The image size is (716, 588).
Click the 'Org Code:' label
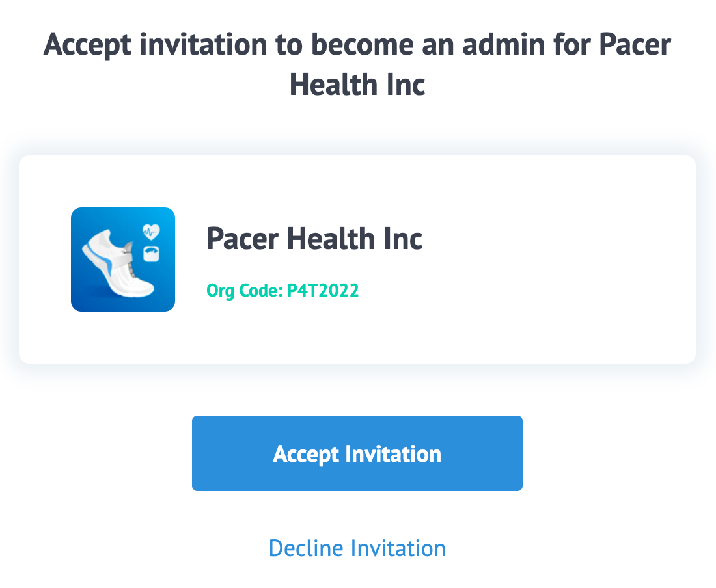point(245,291)
